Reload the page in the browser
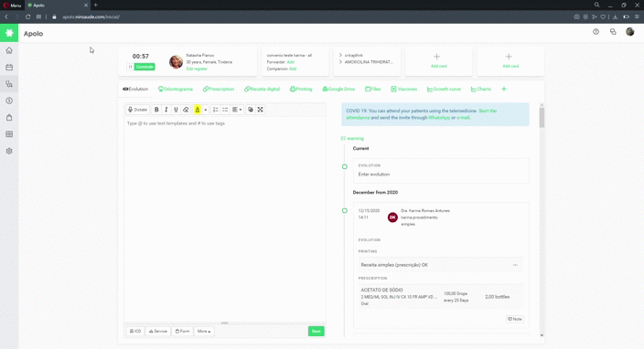Viewport: 644px width, 349px height. [x=28, y=16]
